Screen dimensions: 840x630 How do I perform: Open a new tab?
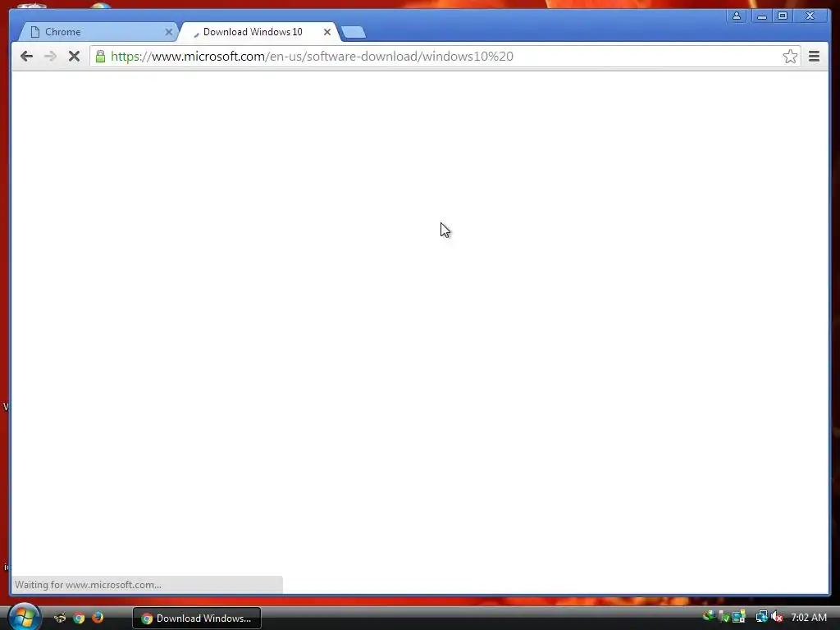(354, 32)
